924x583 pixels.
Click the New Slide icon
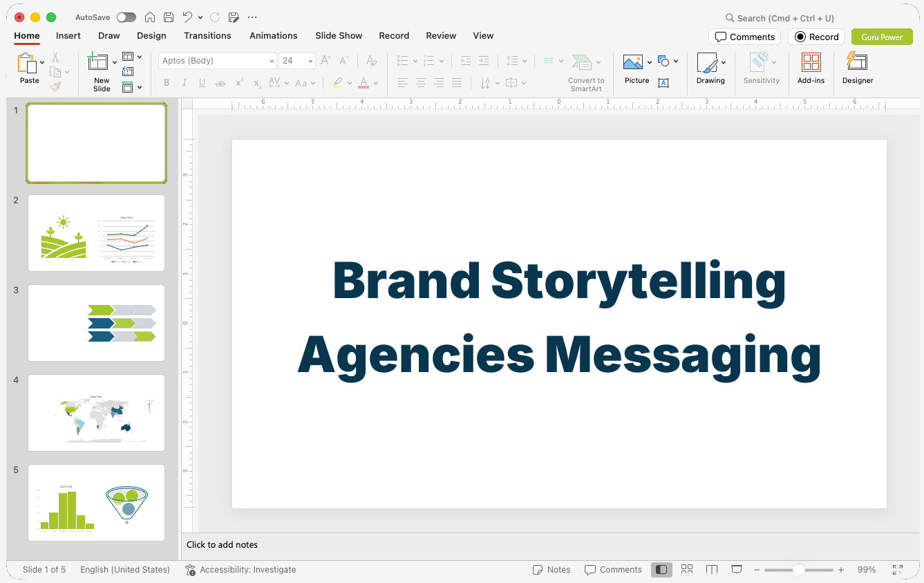click(98, 62)
